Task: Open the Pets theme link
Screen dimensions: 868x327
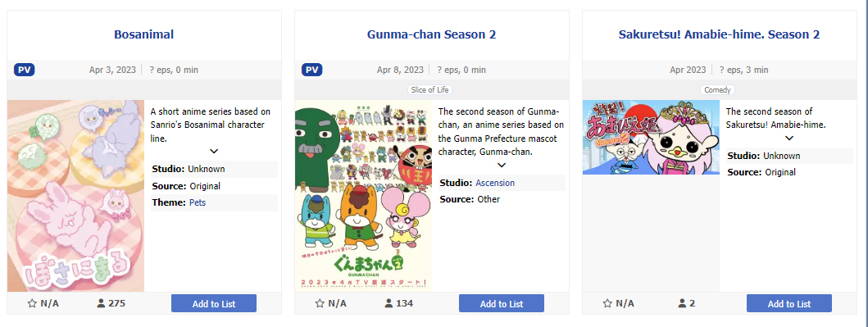Action: 197,202
